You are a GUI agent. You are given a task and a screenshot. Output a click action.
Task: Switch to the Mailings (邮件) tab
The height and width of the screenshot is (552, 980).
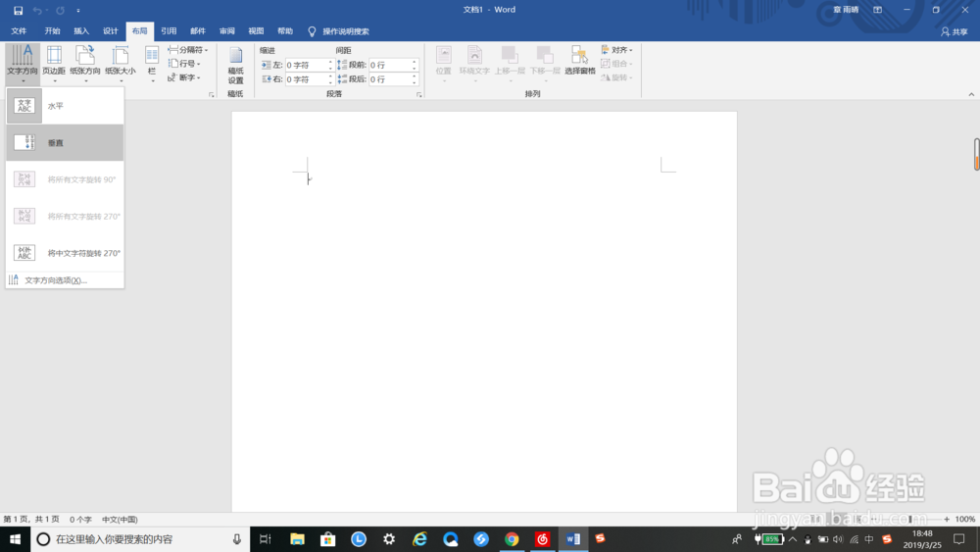coord(198,31)
